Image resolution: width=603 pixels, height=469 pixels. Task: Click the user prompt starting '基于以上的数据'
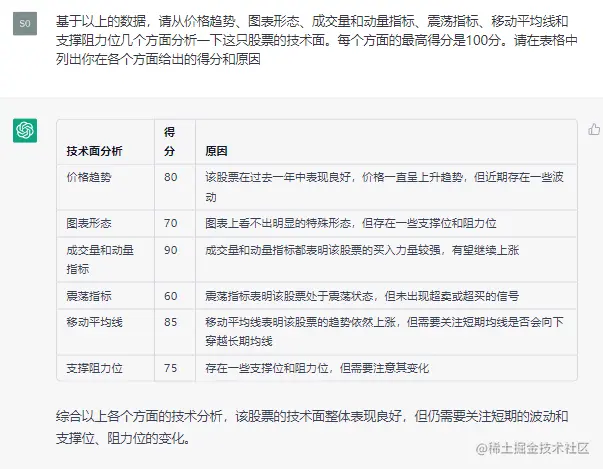coord(317,40)
